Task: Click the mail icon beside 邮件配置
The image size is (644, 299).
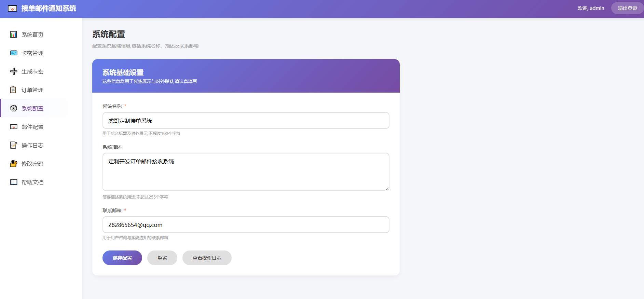Action: click(x=14, y=127)
